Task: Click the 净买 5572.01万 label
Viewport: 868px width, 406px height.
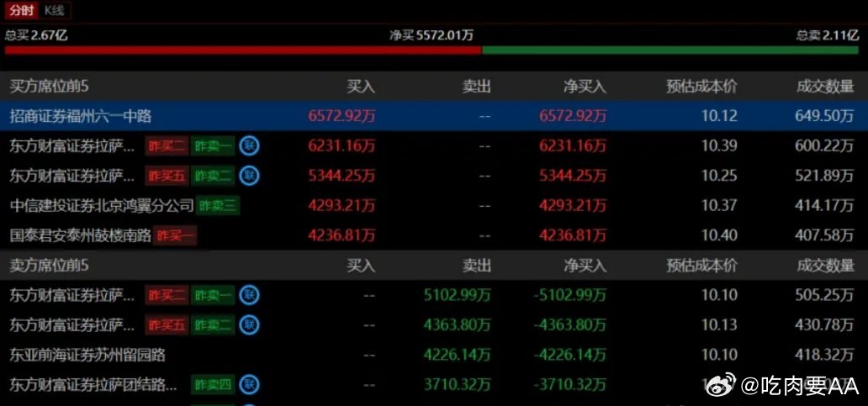Action: (x=431, y=35)
